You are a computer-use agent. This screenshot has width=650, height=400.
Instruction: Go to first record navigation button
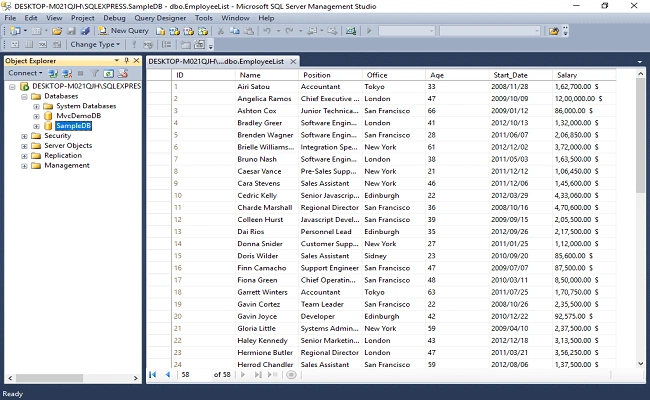(153, 375)
